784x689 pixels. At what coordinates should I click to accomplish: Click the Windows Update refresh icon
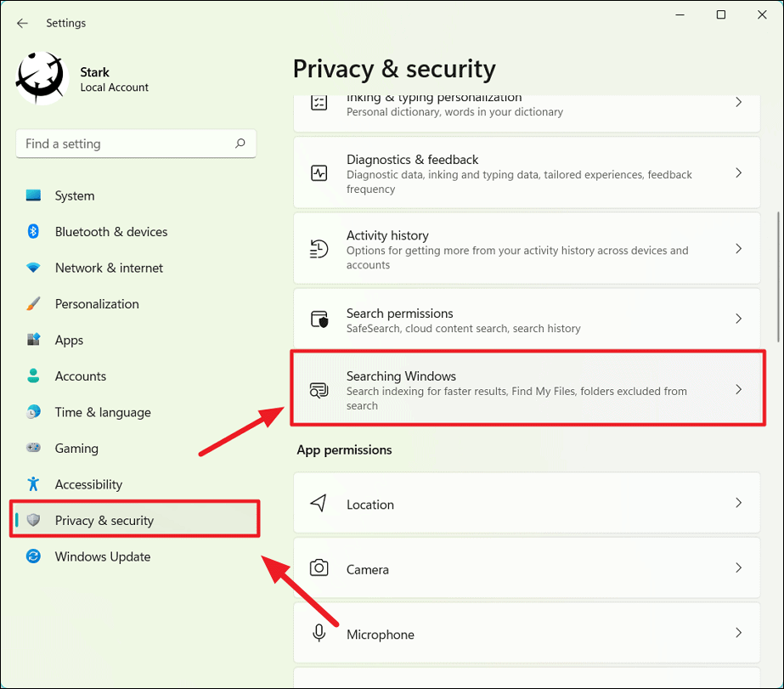[x=33, y=556]
